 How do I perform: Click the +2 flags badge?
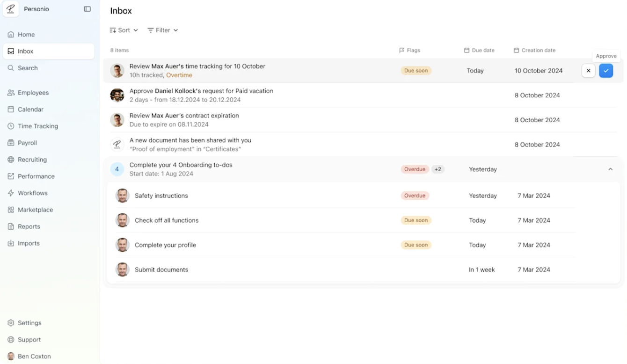click(437, 169)
